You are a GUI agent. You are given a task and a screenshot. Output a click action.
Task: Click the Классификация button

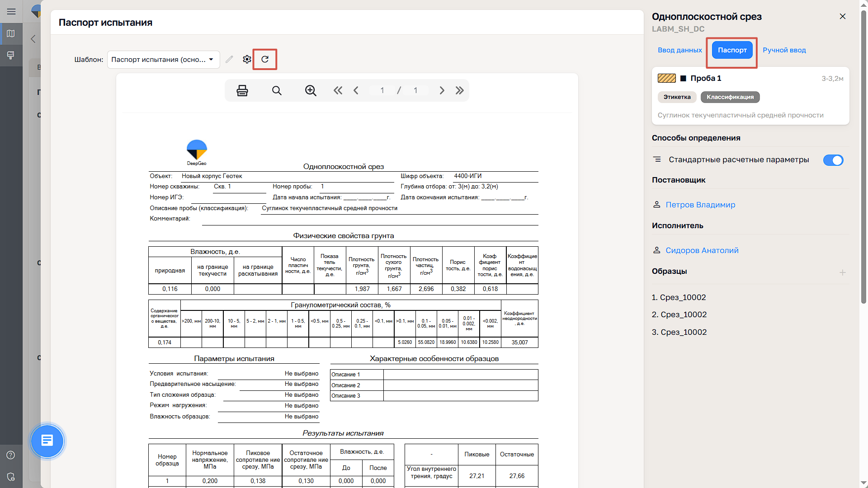730,97
